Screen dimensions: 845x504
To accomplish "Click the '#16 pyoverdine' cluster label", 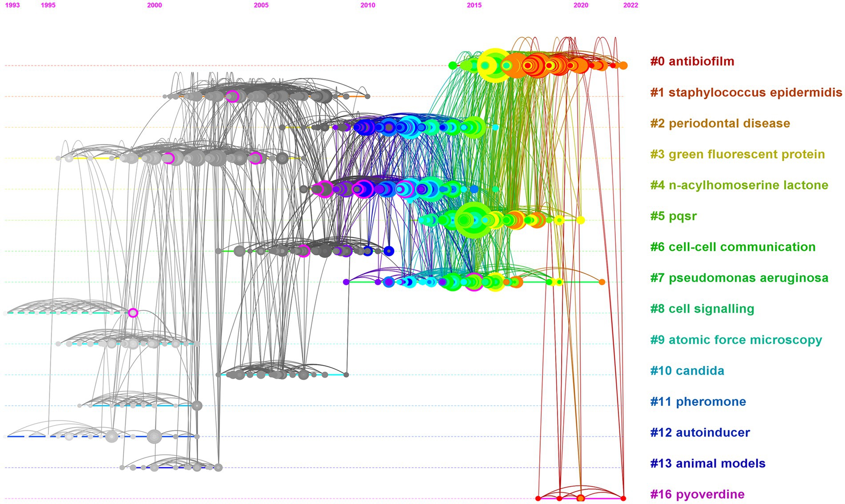I will click(x=698, y=494).
